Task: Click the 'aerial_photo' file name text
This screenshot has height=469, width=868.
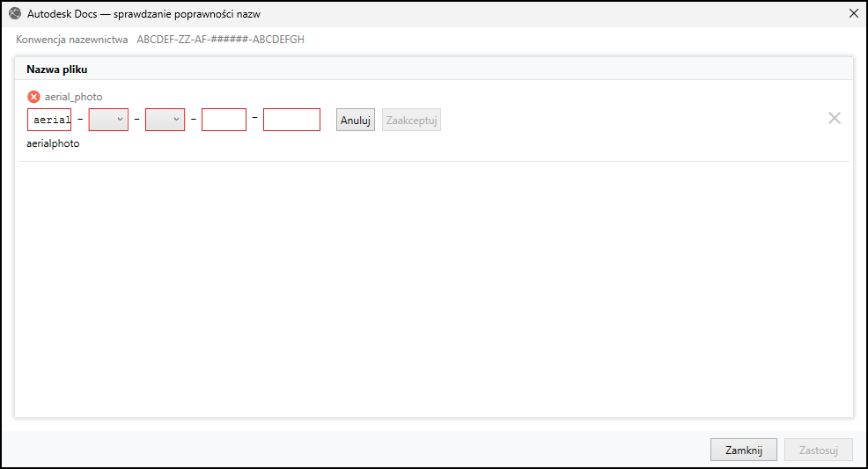Action: point(74,97)
